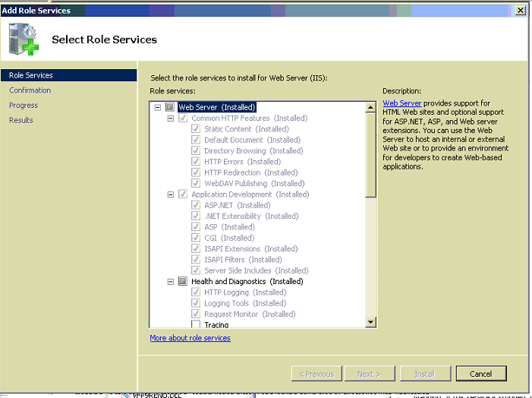532x398 pixels.
Task: Toggle the HTTP Logging checkbox
Action: (x=196, y=292)
